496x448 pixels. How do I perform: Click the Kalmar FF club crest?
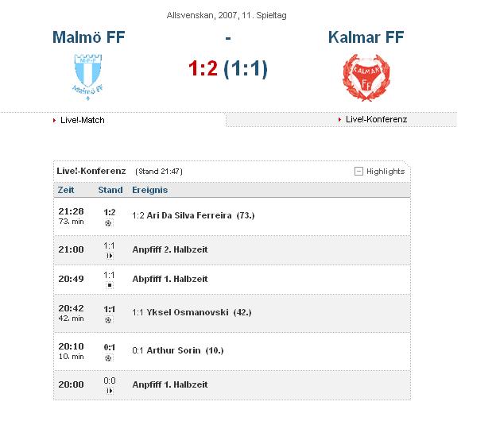coord(366,77)
